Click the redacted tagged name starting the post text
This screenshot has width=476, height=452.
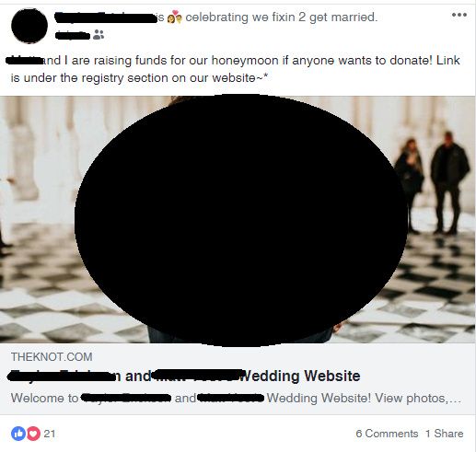(25, 60)
